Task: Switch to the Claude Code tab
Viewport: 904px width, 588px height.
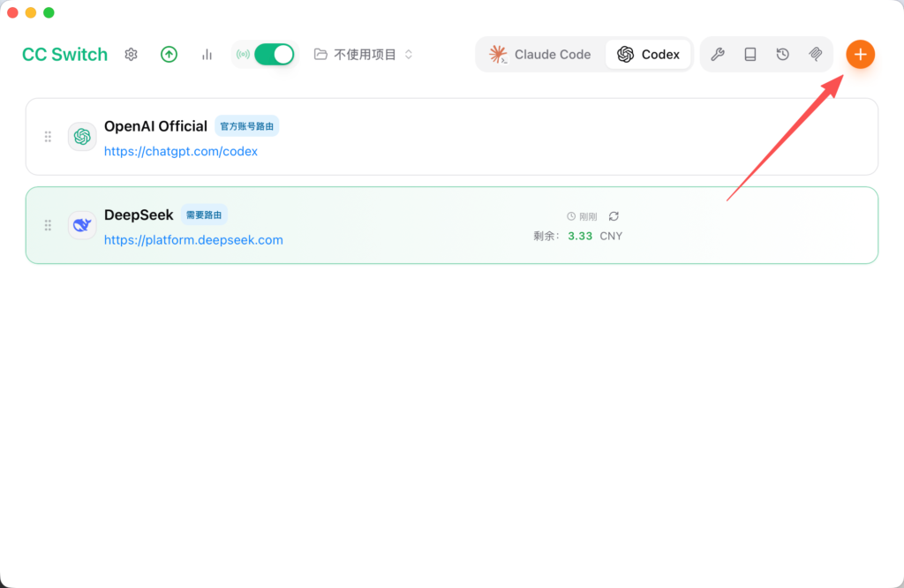Action: [540, 54]
